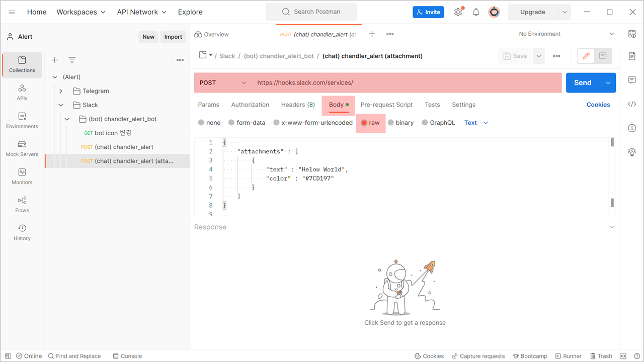The image size is (644, 362).
Task: Collapse the (bot) chandler_alert_bot folder
Action: click(x=67, y=119)
